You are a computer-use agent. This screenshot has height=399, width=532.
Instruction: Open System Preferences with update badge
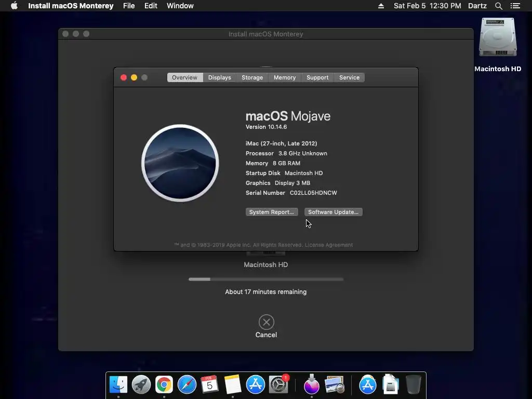pos(278,384)
